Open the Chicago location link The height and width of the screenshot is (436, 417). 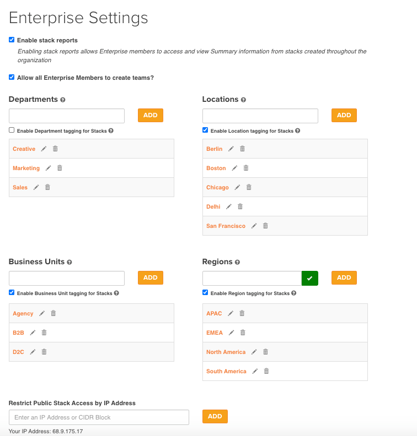tap(217, 187)
